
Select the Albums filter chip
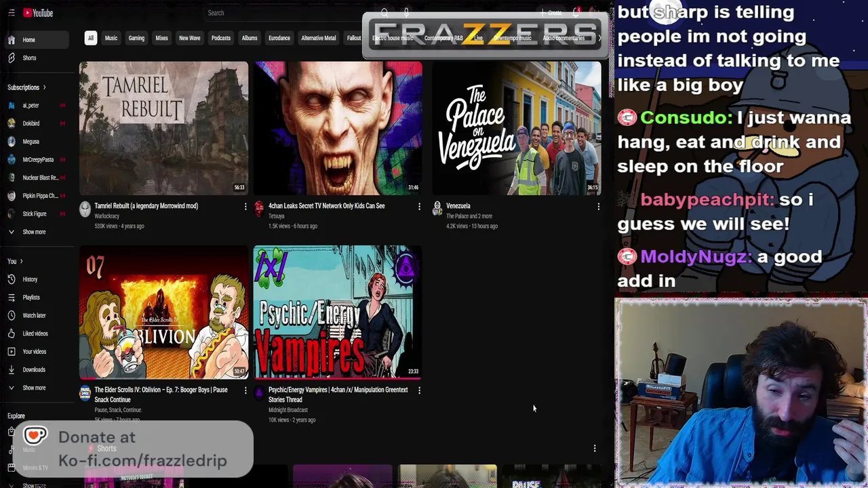[250, 38]
